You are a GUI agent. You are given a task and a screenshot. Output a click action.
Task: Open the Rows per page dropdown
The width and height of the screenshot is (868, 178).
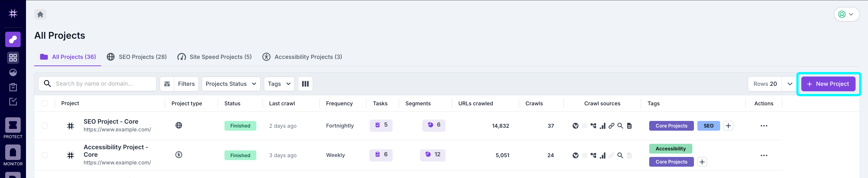pyautogui.click(x=790, y=84)
